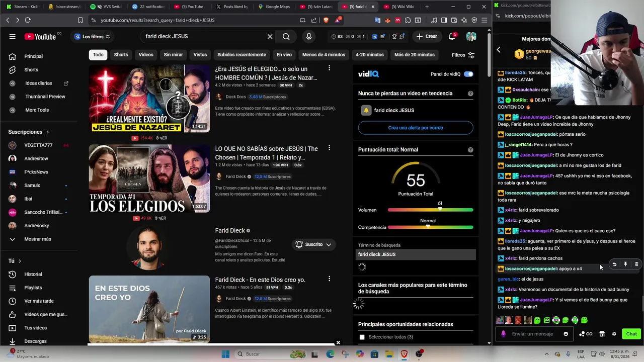Expand Suscripciones section chevron
Screen dimensions: 644x362
tap(48, 132)
